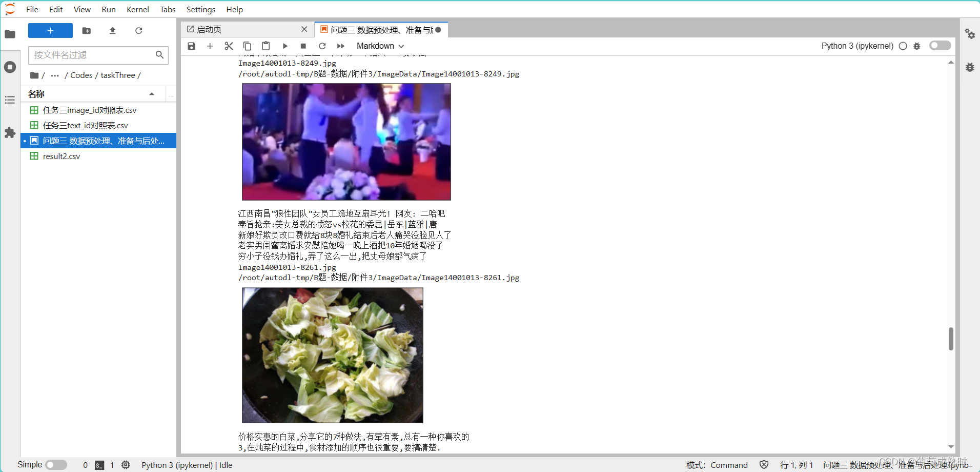Open the Settings menu
Screen dimensions: 980x472
pyautogui.click(x=201, y=9)
